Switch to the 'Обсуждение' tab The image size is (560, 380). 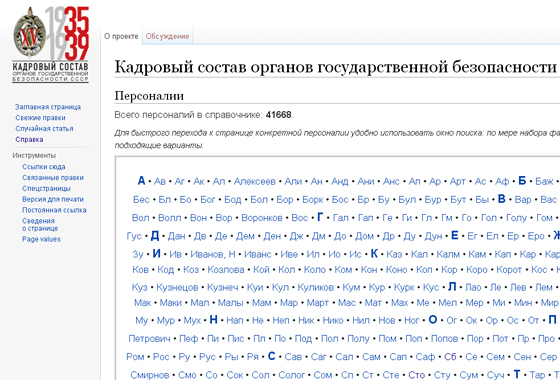click(x=167, y=36)
